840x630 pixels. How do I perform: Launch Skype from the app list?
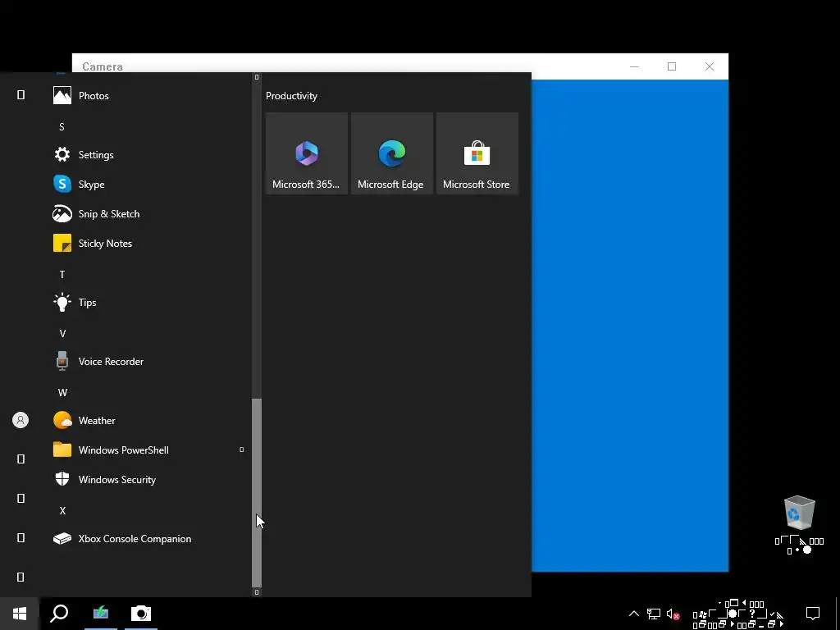150,185
